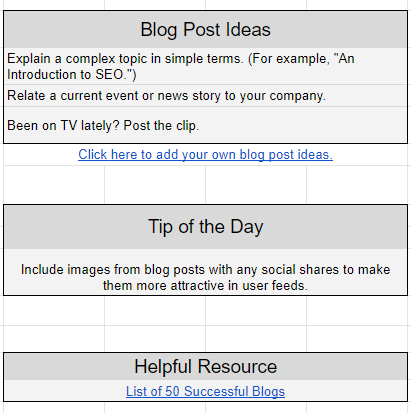Screen dimensions: 411x413
Task: Select the Introduction to SEO idea cell
Action: (x=205, y=66)
